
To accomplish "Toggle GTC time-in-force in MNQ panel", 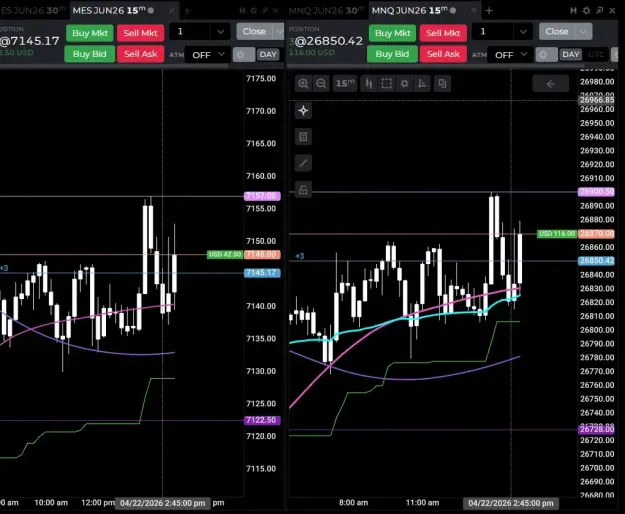I will [x=596, y=55].
